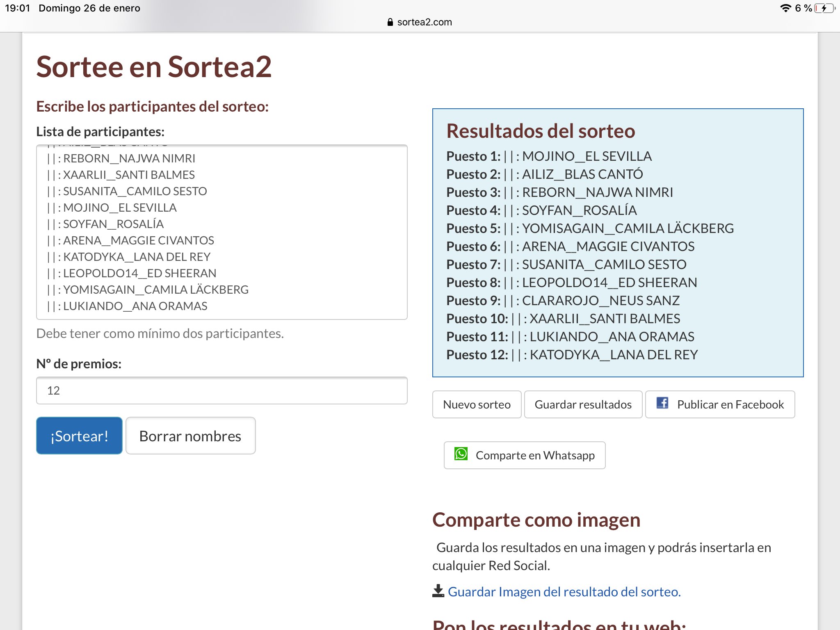Select KATODYKA__LANA DEL REY in participants list
Image resolution: width=840 pixels, height=630 pixels.
point(128,257)
